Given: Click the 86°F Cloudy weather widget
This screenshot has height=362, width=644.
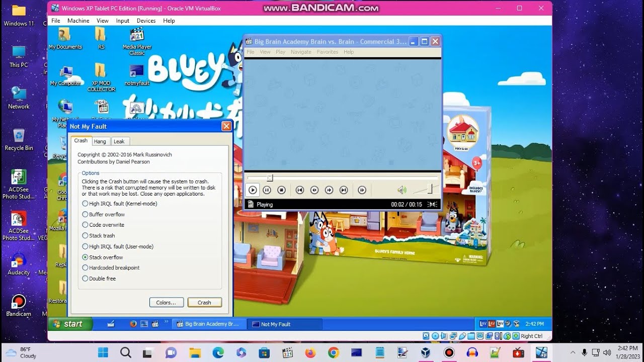Looking at the screenshot, I should 20,352.
